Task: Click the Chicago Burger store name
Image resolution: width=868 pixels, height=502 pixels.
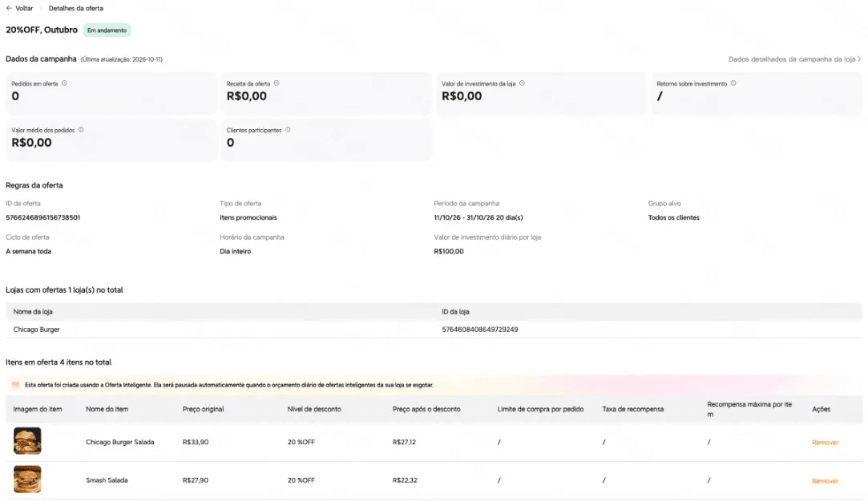Action: tap(37, 329)
